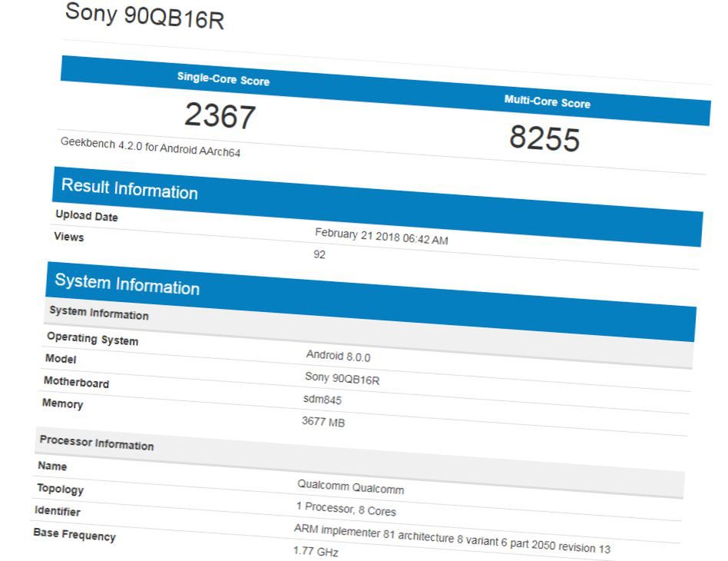Click the sdm845 motherboard value
The image size is (728, 561).
[x=323, y=400]
